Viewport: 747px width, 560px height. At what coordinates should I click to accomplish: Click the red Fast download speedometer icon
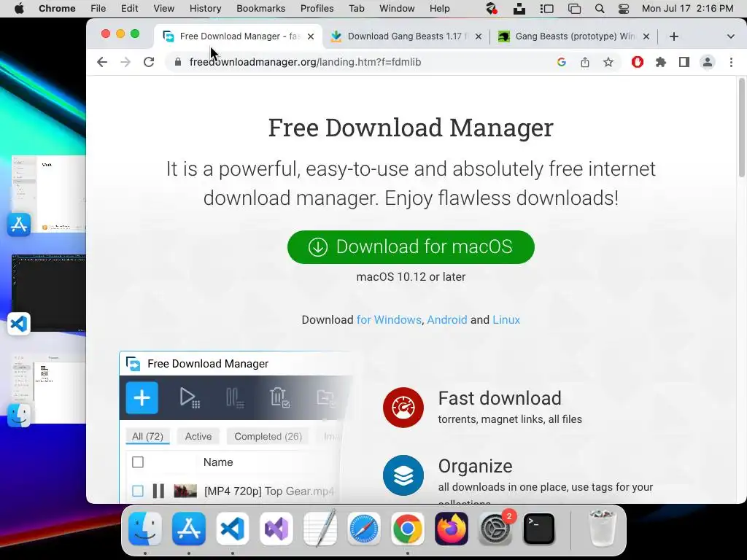pos(403,407)
